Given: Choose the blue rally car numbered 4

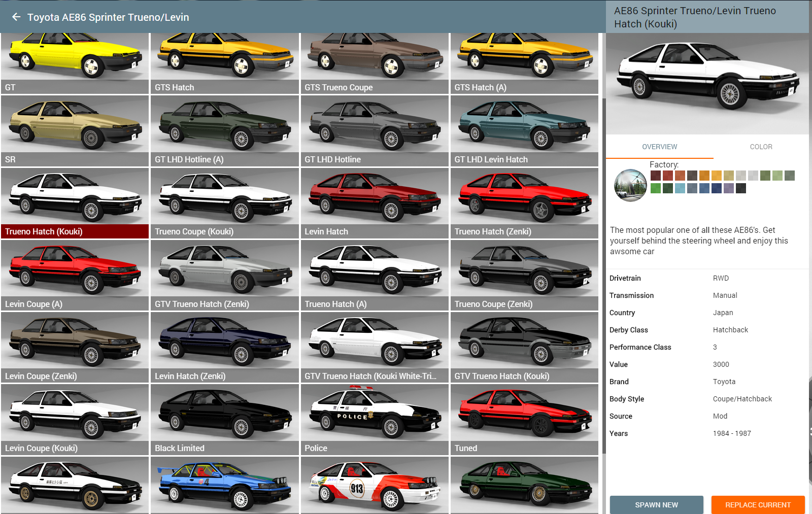Looking at the screenshot, I should coord(225,485).
